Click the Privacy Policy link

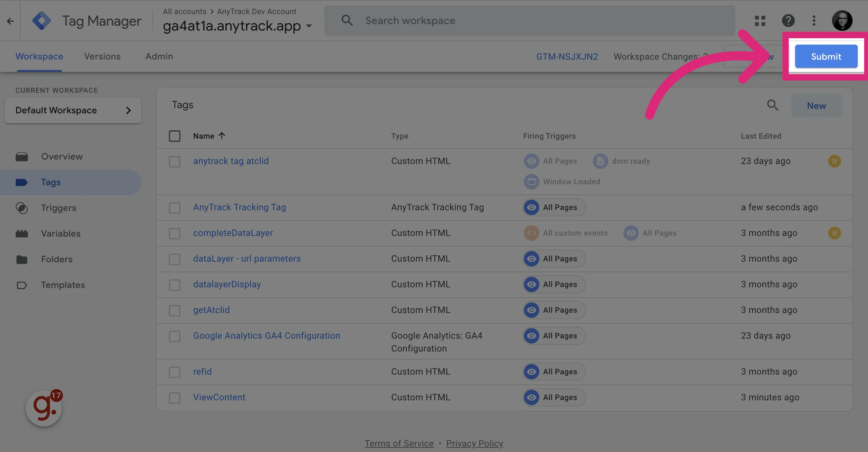tap(474, 443)
